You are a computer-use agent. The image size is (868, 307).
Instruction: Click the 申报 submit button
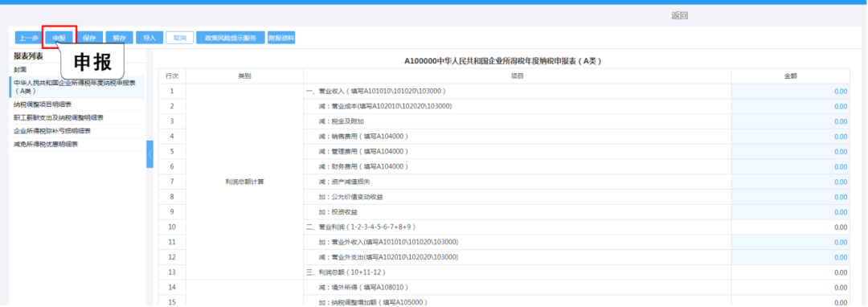(x=59, y=38)
